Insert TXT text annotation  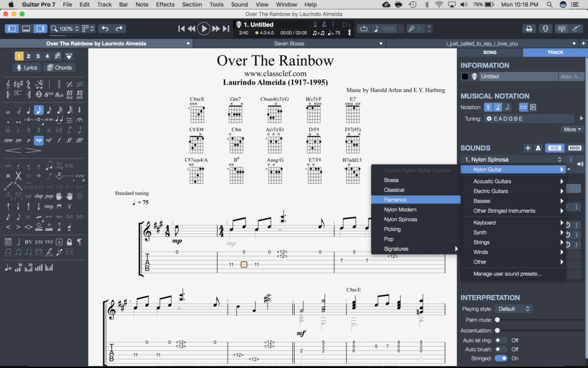tap(49, 242)
